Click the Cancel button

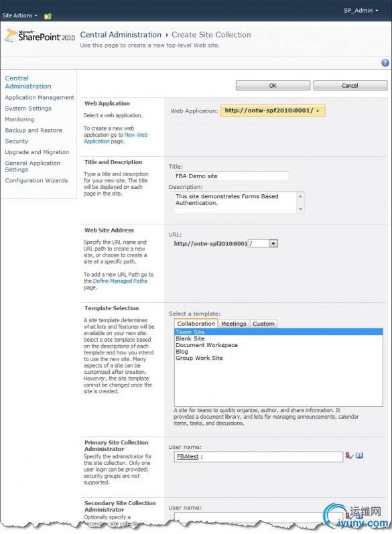tap(350, 86)
